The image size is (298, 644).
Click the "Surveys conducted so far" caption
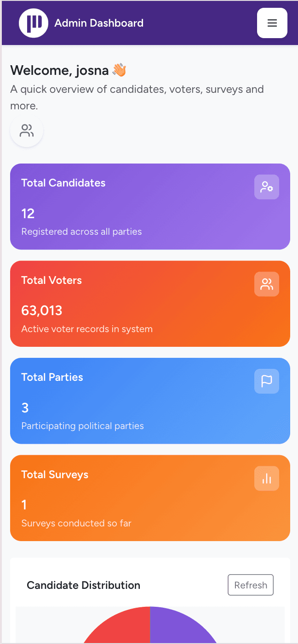tap(76, 523)
